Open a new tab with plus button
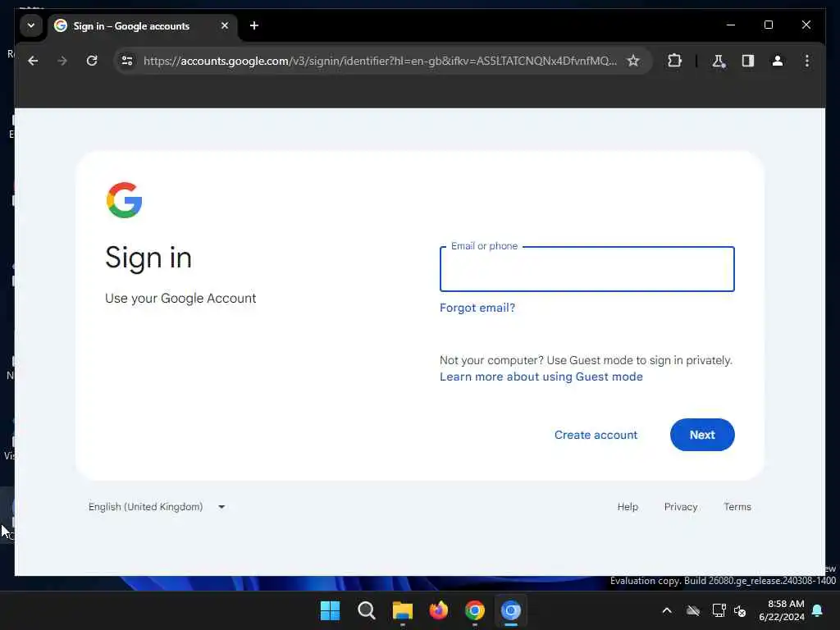This screenshot has height=630, width=840. coord(254,25)
